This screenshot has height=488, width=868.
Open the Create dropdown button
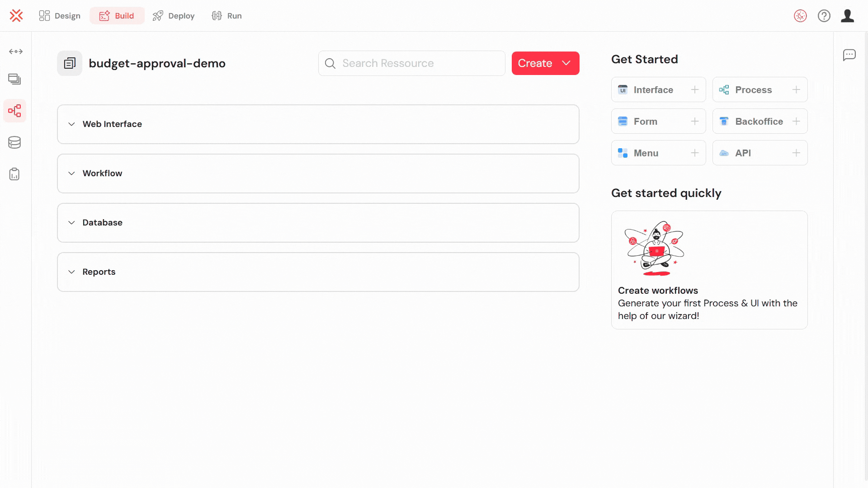coord(545,63)
